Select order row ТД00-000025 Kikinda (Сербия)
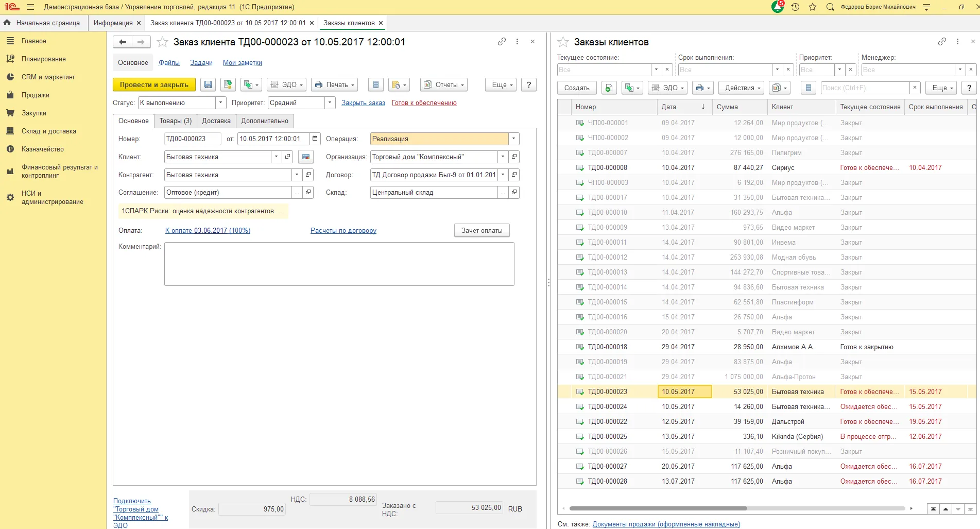The image size is (980, 529). (x=766, y=437)
